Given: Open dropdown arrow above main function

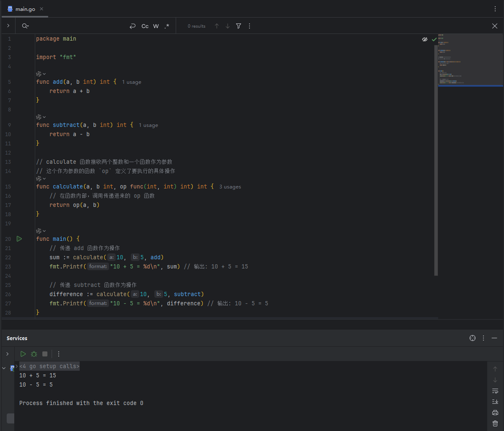Looking at the screenshot, I should click(x=44, y=231).
